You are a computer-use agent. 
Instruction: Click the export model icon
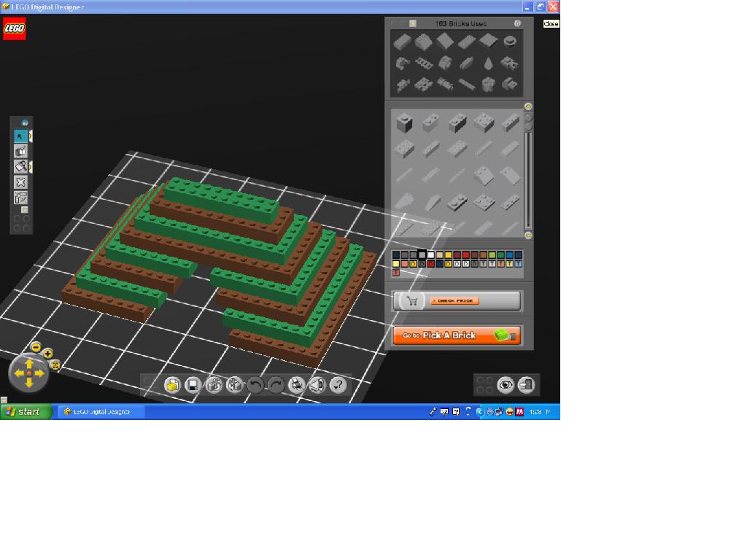click(234, 385)
